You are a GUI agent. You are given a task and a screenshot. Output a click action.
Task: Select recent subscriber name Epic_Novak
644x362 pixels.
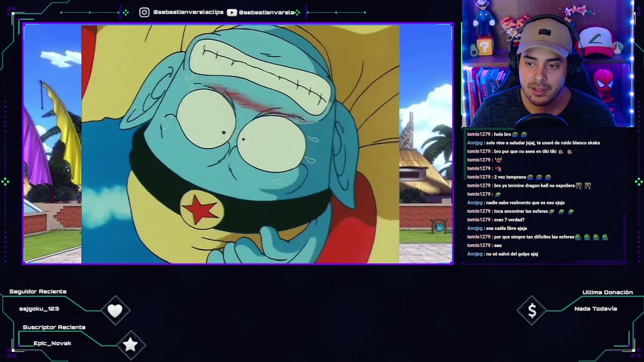tap(52, 343)
